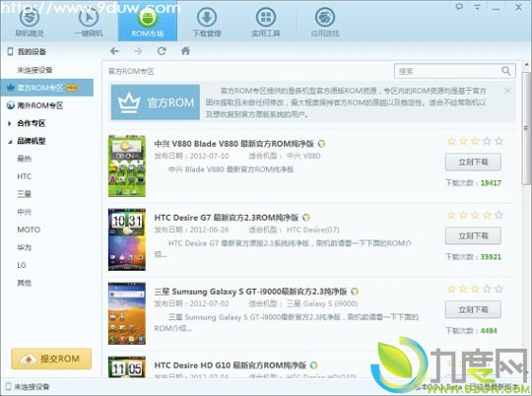Select 最热 brand category
The image size is (532, 396).
[24, 159]
